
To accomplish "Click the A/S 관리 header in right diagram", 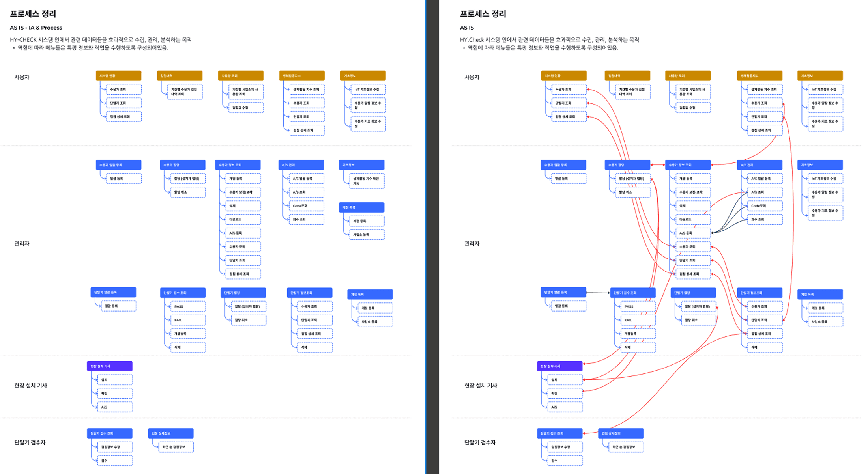I will point(759,165).
